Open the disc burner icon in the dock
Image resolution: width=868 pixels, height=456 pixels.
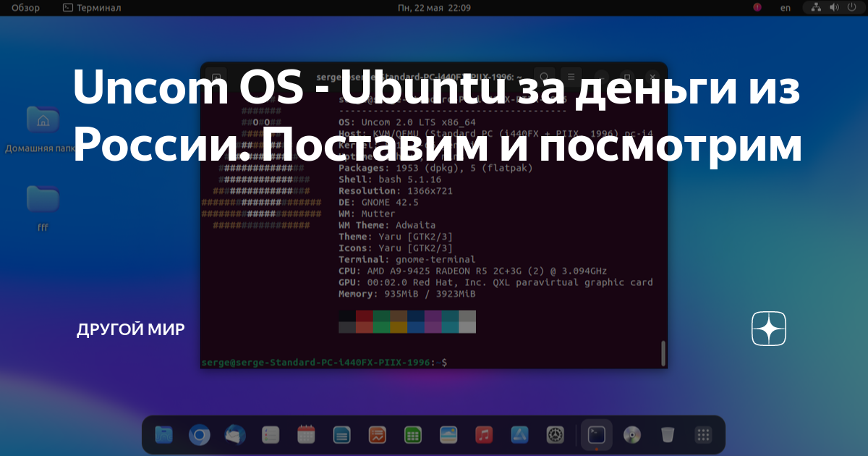631,434
